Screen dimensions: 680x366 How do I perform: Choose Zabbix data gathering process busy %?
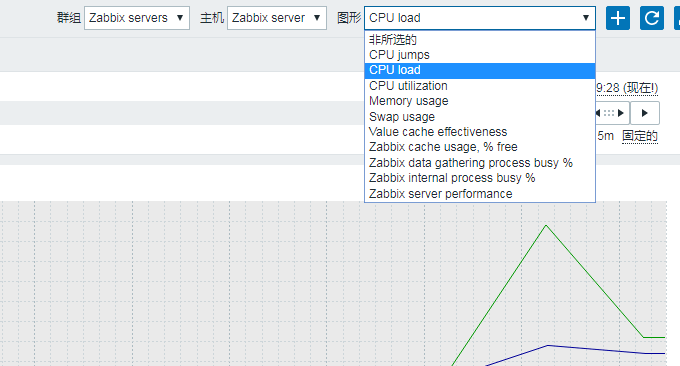(480, 163)
